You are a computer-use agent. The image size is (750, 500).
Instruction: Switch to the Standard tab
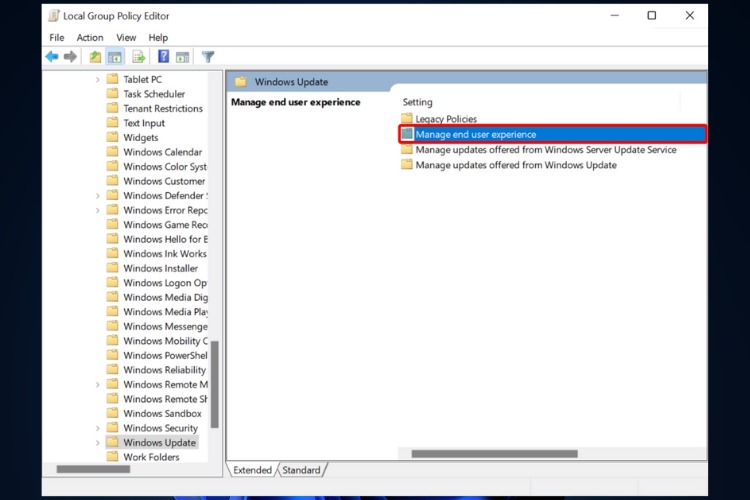click(x=301, y=470)
